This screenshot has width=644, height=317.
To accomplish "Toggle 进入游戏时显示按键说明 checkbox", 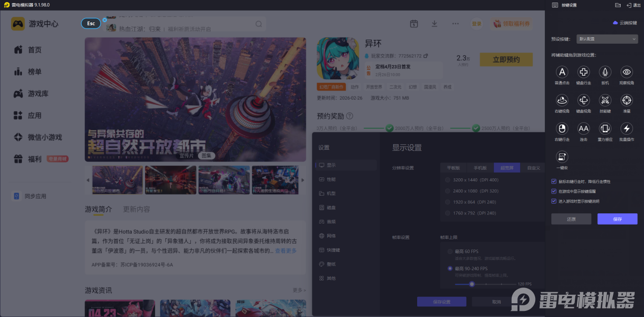I will [x=554, y=201].
